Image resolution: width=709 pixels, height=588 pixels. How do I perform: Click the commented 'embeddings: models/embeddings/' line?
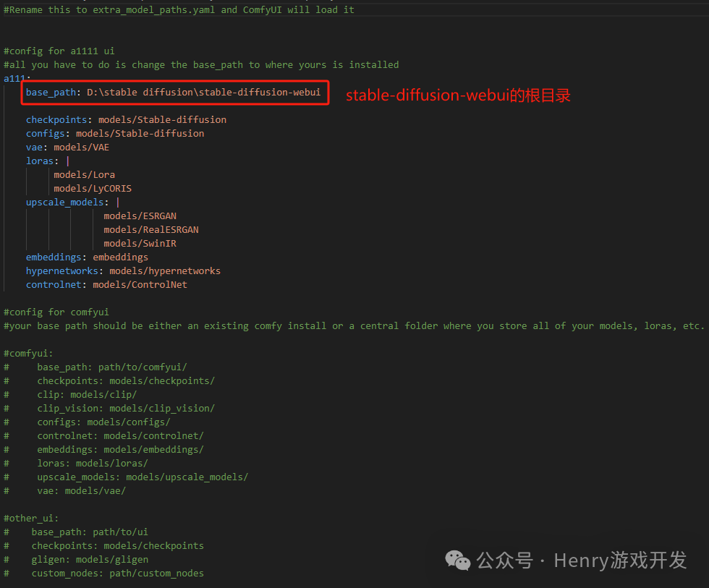click(x=120, y=450)
